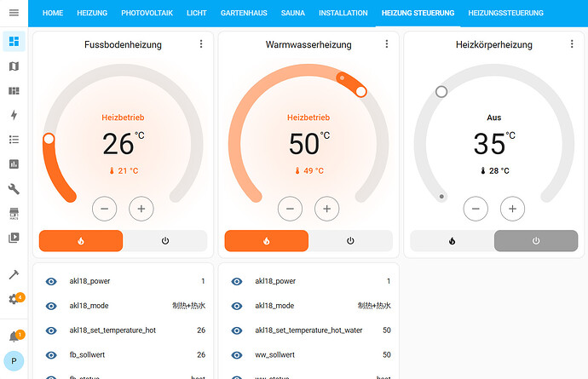
Task: Switch to the HOME tab
Action: 53,13
